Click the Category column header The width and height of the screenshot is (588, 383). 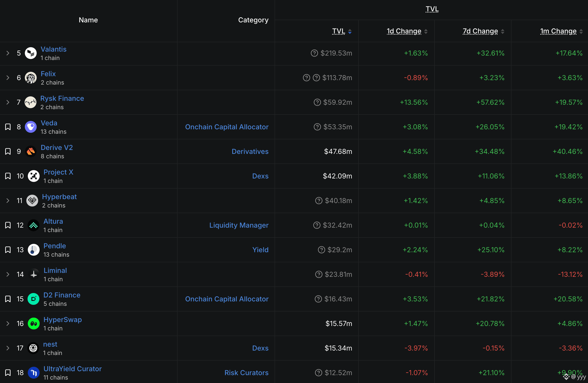(x=253, y=20)
